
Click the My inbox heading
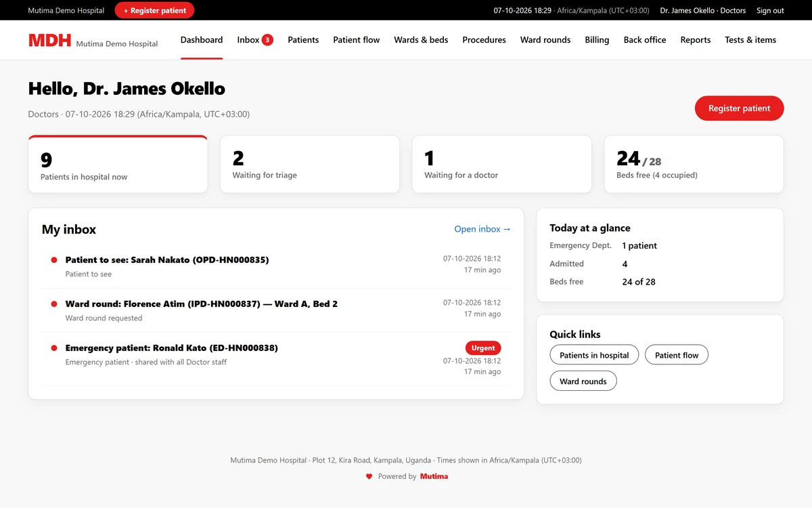click(x=69, y=230)
